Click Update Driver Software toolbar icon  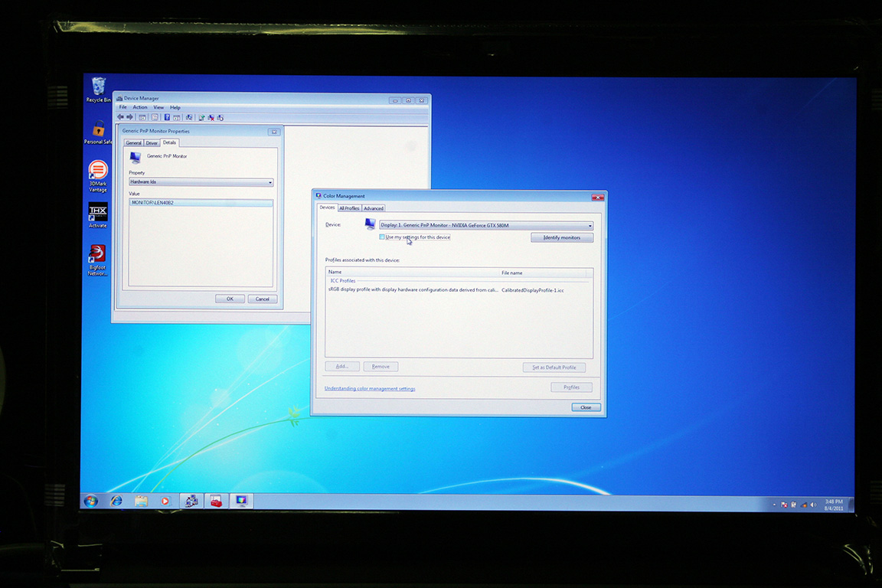point(201,118)
